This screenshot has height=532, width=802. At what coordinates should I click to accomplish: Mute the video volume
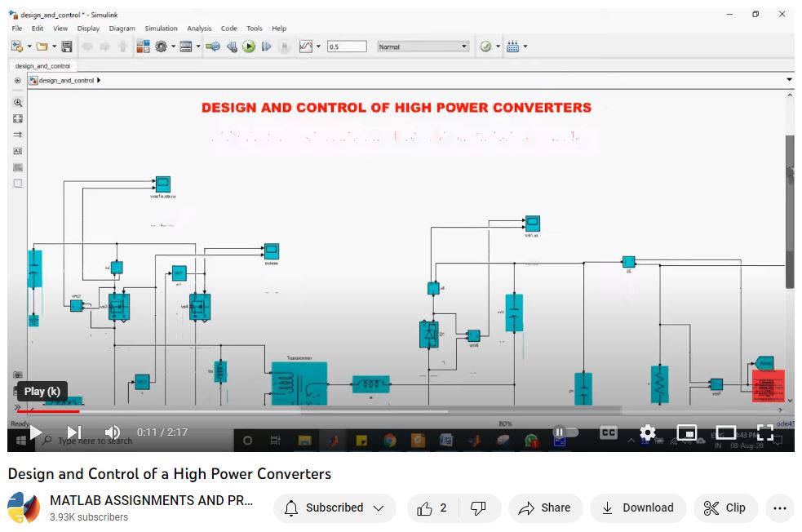[113, 432]
